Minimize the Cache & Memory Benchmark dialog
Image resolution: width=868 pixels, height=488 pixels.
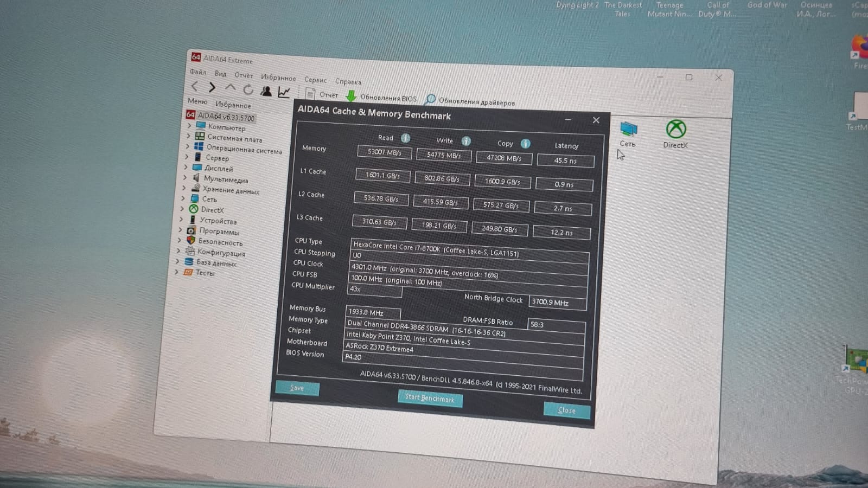click(x=567, y=119)
